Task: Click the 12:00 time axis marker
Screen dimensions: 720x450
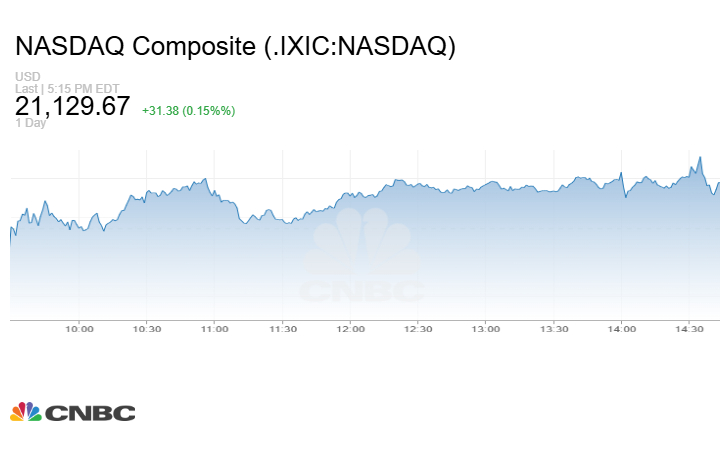Action: [350, 329]
